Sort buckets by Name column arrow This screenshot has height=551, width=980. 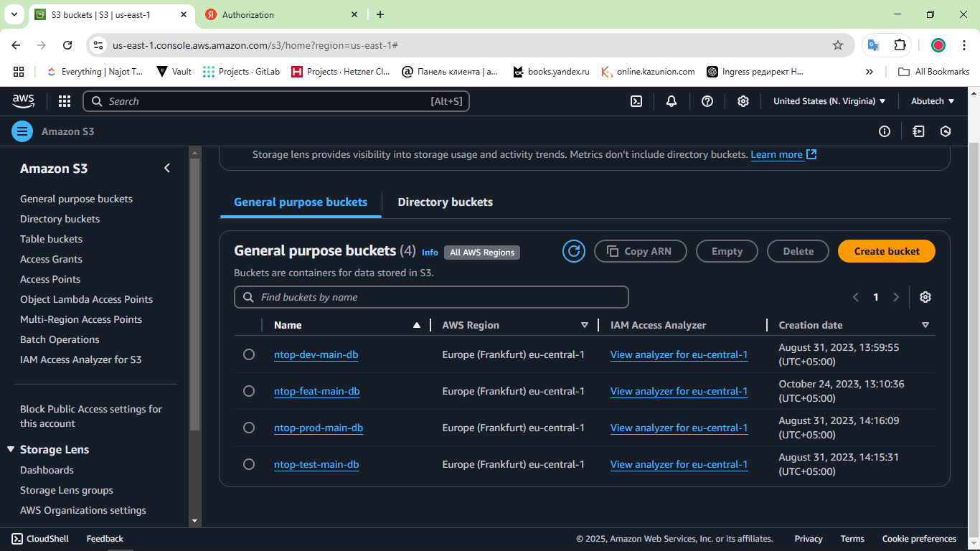417,325
